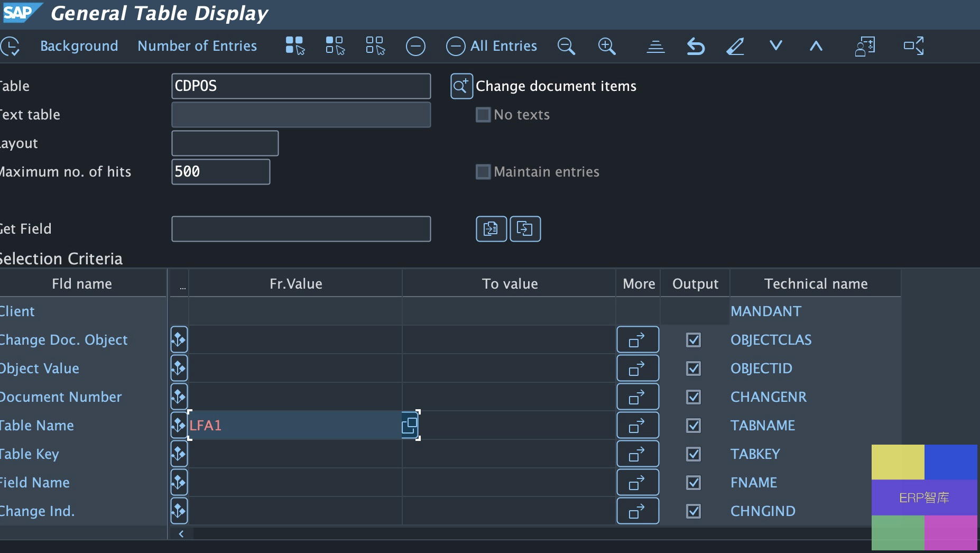Enable the Maintain entries checkbox
Image resolution: width=980 pixels, height=553 pixels.
tap(483, 172)
